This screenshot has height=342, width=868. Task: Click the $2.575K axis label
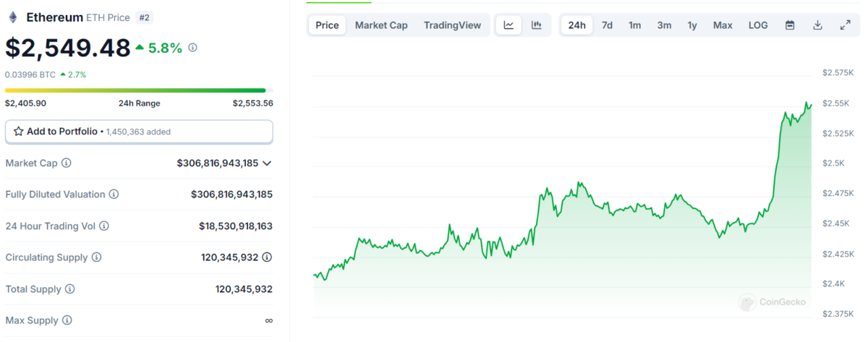(838, 73)
